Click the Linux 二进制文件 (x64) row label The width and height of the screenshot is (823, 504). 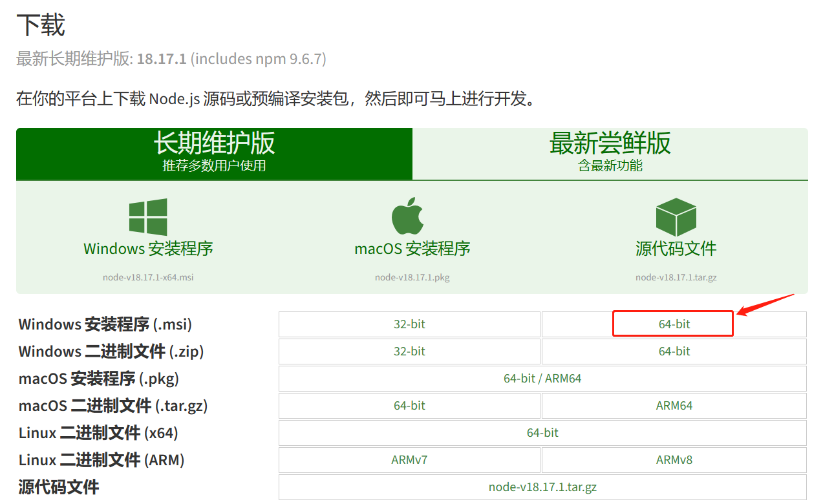(98, 433)
